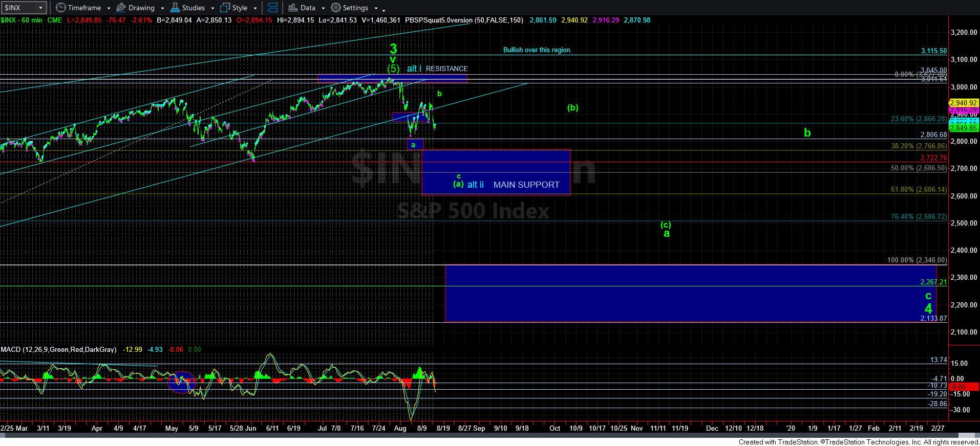Click the blue linked-windows icon
Screen dimensions: 980x446
tap(272, 8)
